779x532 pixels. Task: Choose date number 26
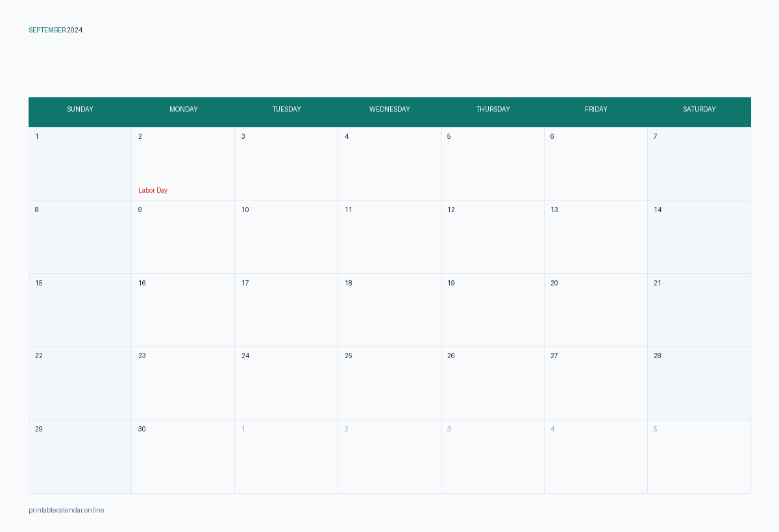(451, 356)
